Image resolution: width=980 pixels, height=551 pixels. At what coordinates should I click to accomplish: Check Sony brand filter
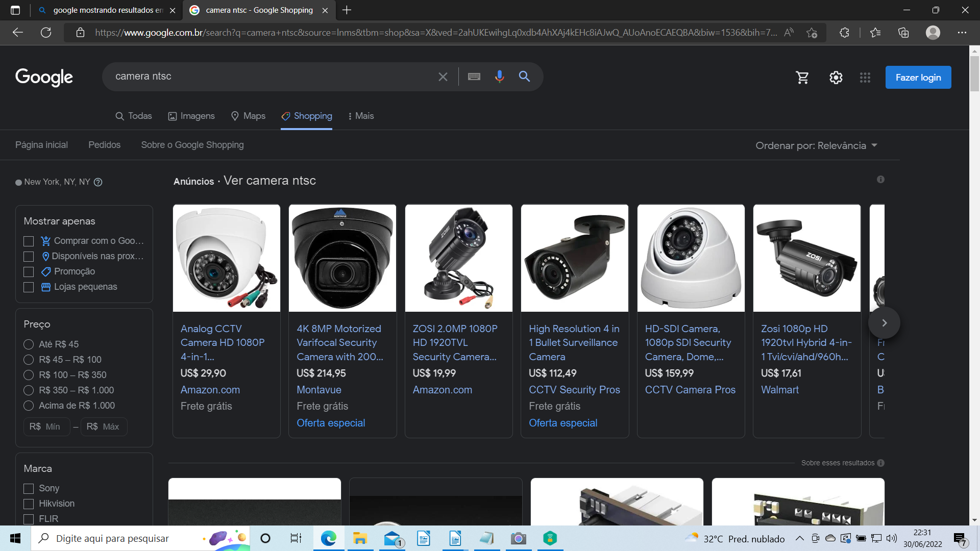click(x=29, y=489)
